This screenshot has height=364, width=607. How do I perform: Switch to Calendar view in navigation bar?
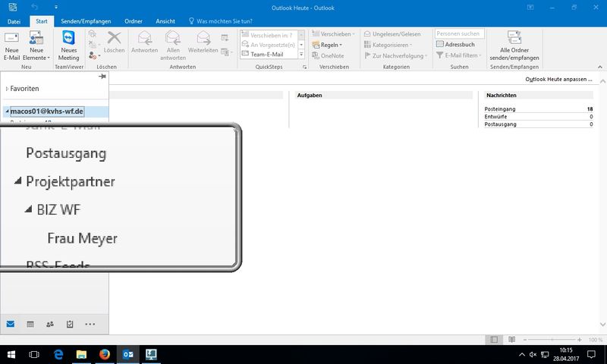30,324
